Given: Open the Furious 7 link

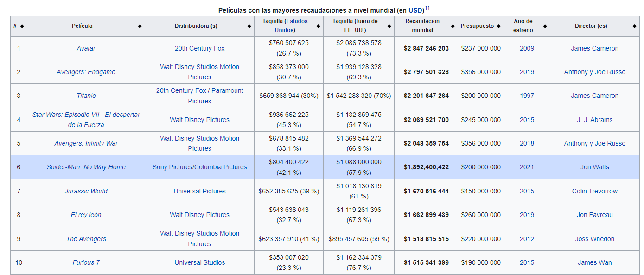Looking at the screenshot, I should click(x=86, y=262).
